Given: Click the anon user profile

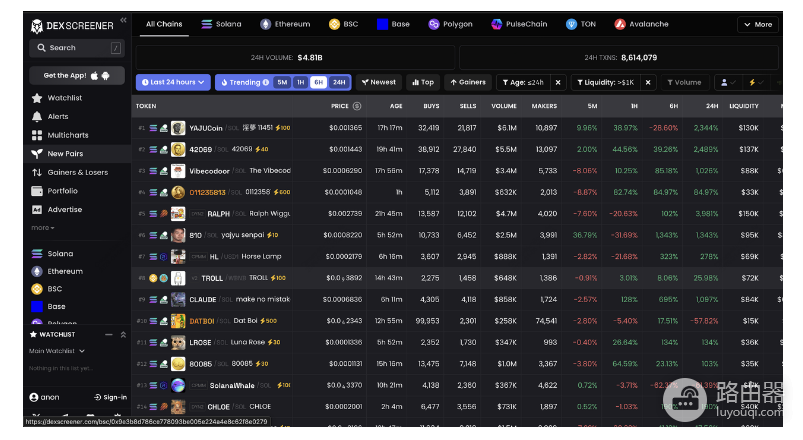Looking at the screenshot, I should pyautogui.click(x=44, y=397).
